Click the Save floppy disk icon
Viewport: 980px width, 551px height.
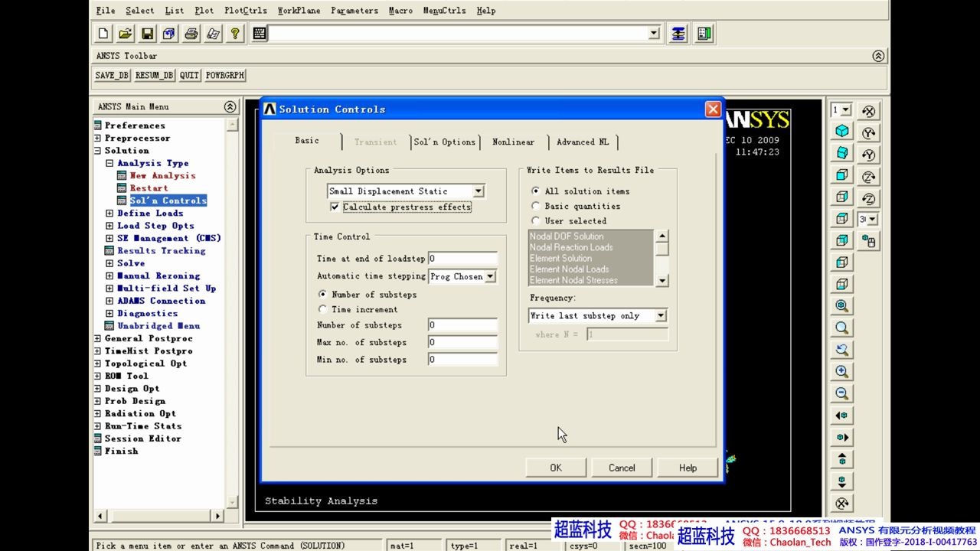coord(147,34)
